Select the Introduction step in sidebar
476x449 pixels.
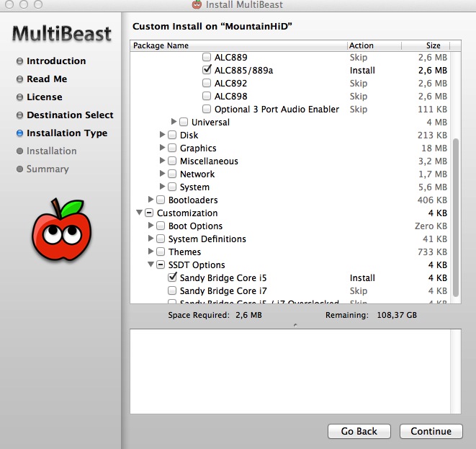tap(56, 61)
